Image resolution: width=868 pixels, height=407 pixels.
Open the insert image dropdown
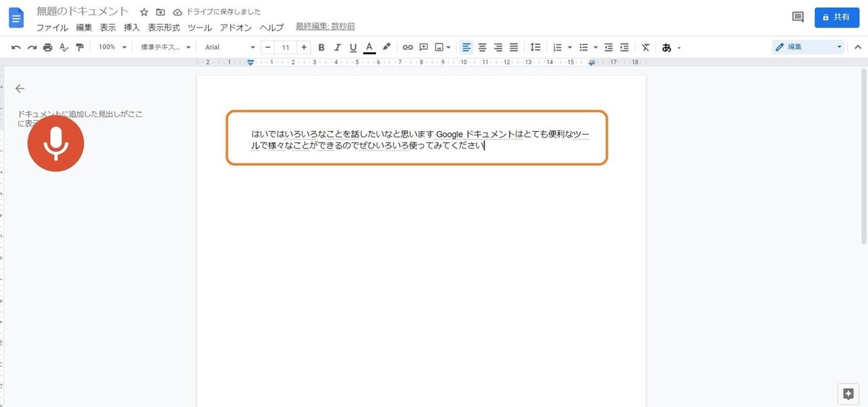(x=443, y=47)
